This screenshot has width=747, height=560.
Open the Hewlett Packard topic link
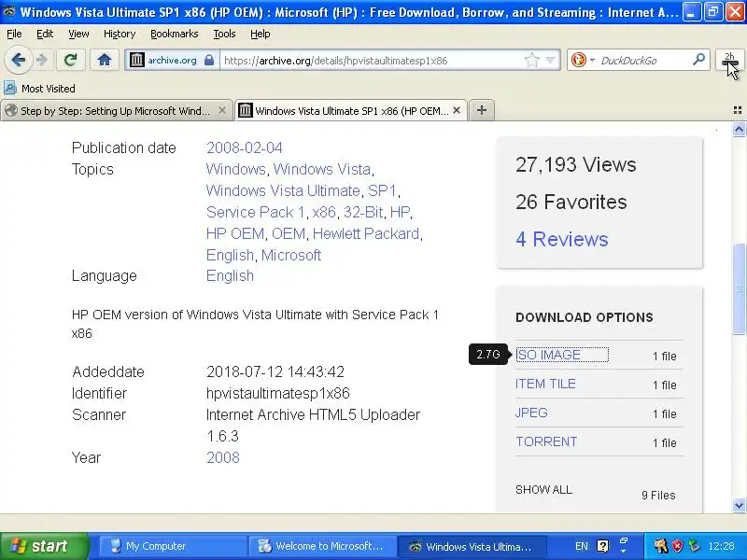coord(366,233)
